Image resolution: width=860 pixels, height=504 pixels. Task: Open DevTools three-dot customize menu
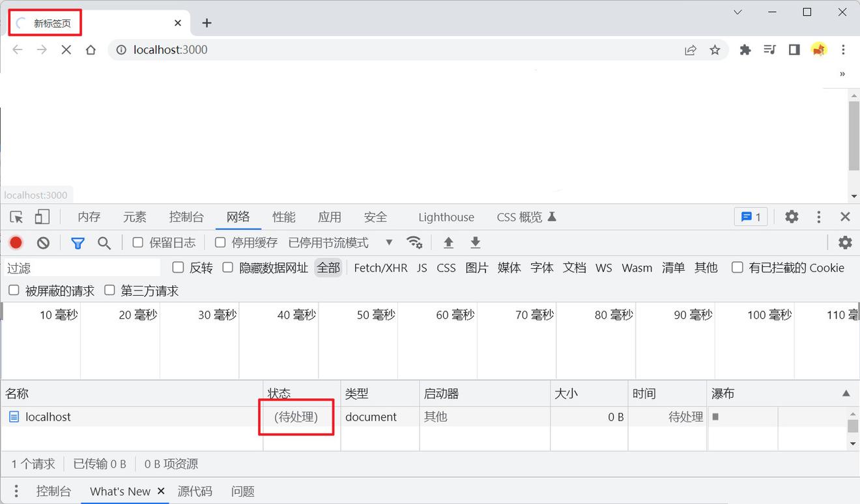(x=819, y=217)
